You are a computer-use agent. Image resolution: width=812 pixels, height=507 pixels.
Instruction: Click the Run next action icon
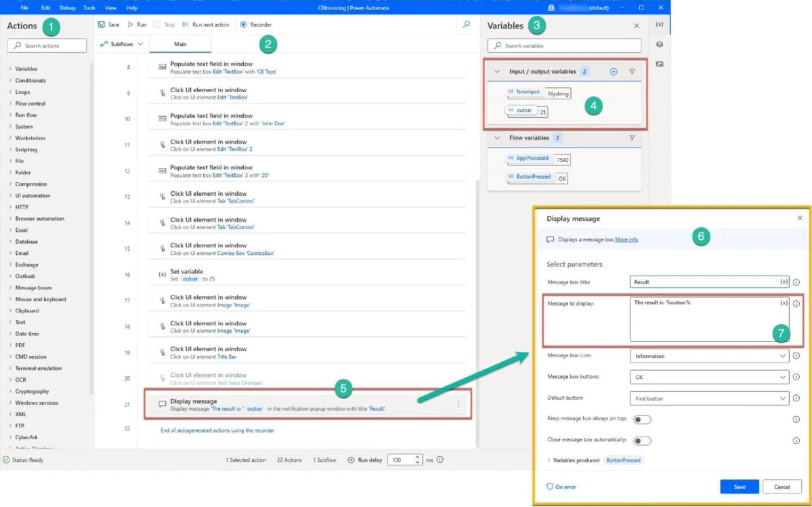(186, 24)
